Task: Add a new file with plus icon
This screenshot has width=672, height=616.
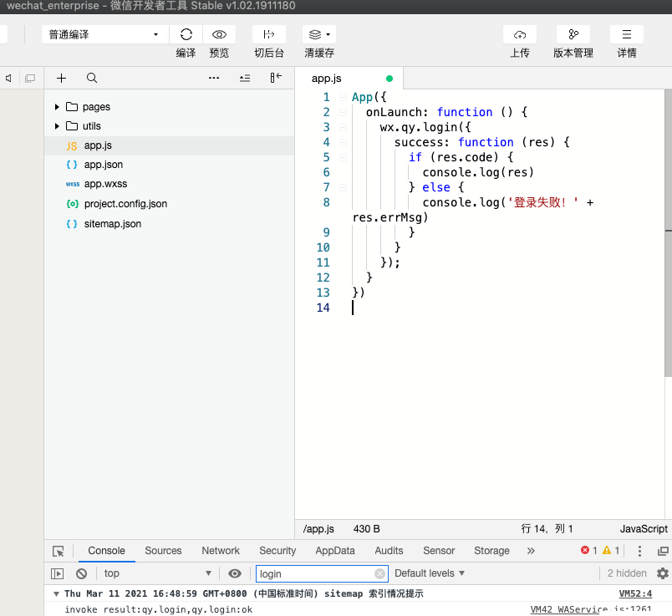Action: (x=61, y=78)
